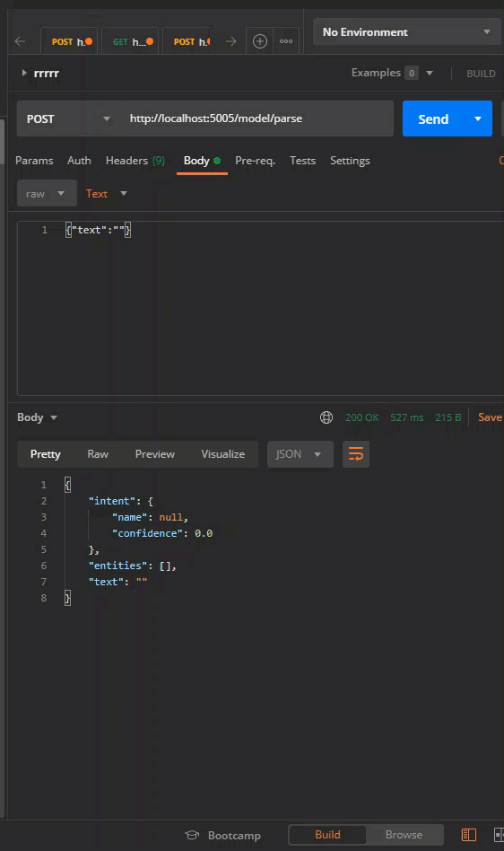Open the Bootcamp graduation cap icon
The height and width of the screenshot is (851, 504).
point(192,835)
